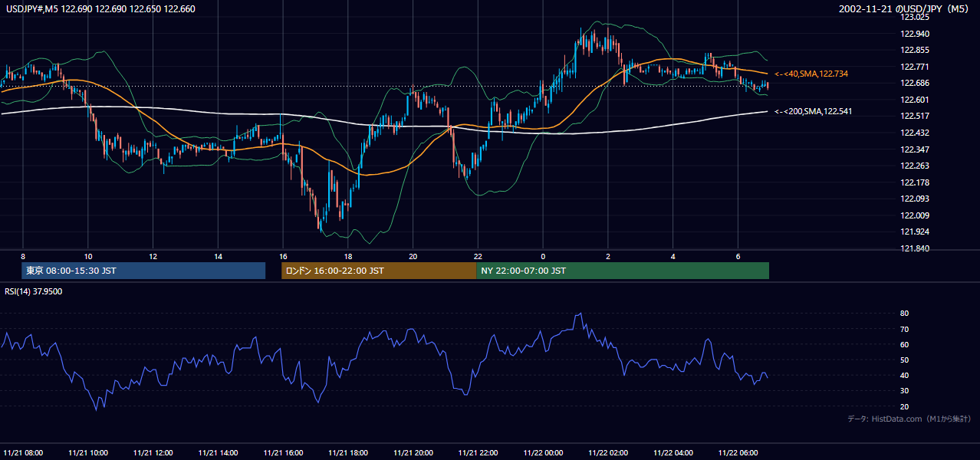Click price level 122.093 on the axis
Screen dimensions: 980x460
(x=915, y=199)
